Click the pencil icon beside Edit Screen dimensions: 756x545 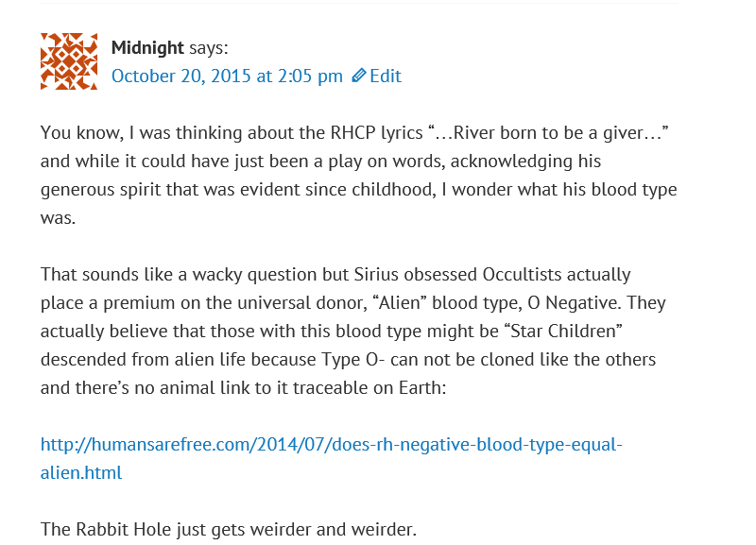tap(359, 77)
